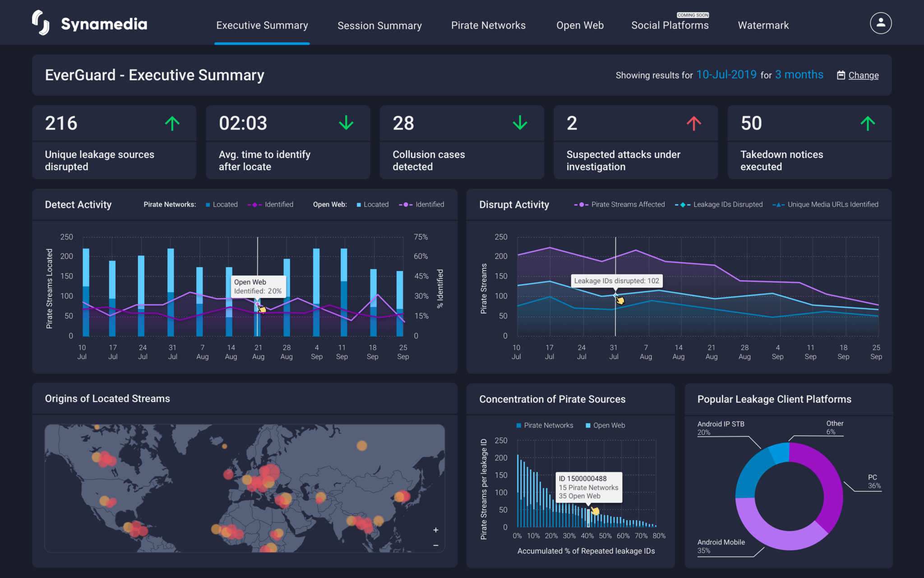Open the Watermark tab

763,25
